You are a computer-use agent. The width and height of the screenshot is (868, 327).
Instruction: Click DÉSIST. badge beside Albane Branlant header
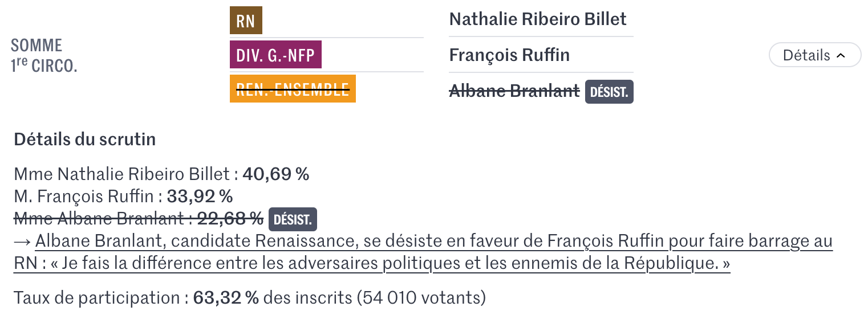[609, 92]
